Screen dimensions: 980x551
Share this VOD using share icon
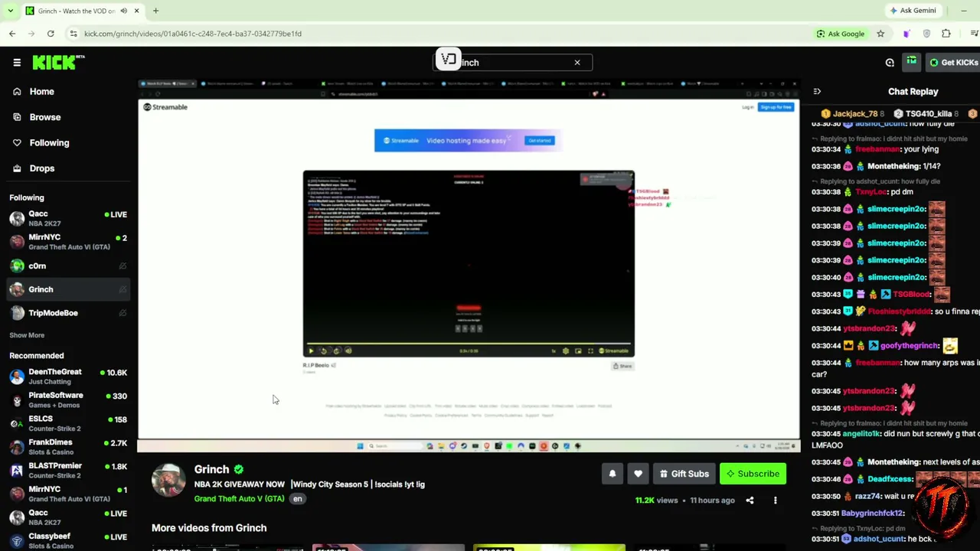pyautogui.click(x=750, y=500)
